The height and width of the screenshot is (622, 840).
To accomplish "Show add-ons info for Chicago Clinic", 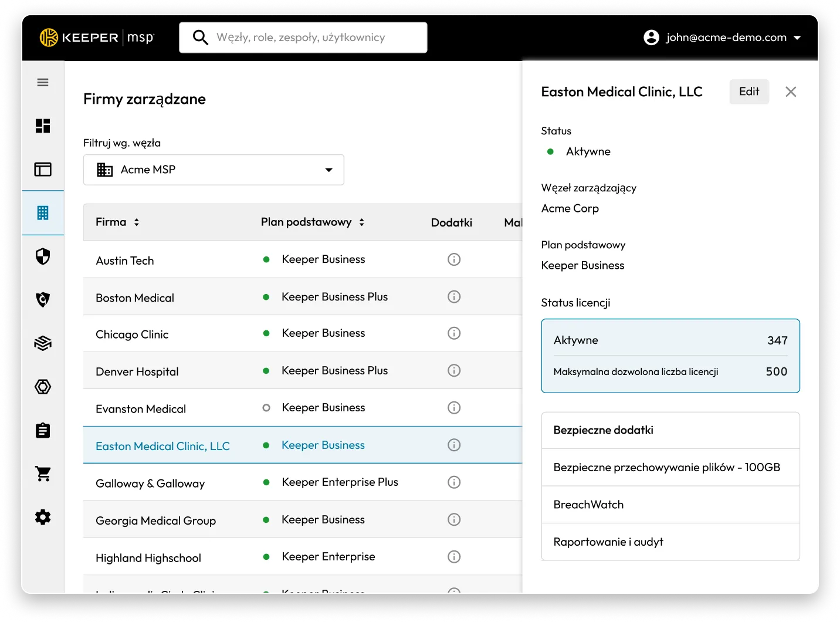I will coord(454,333).
